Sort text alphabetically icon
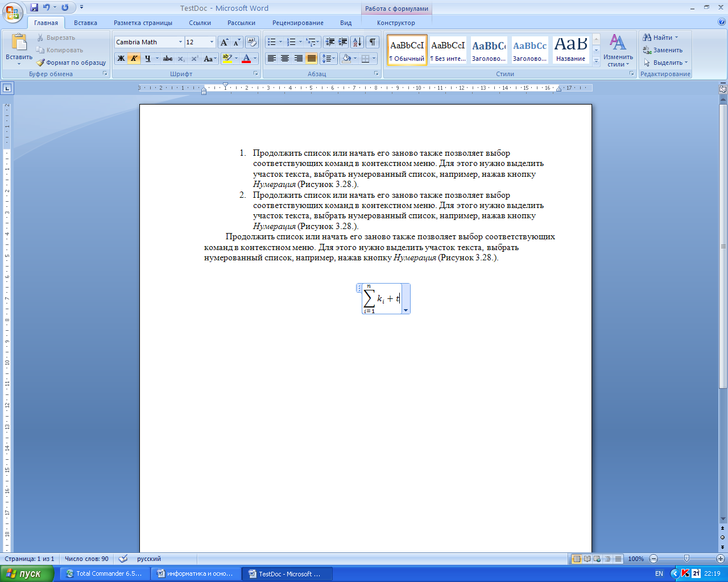The height and width of the screenshot is (582, 728). 357,42
